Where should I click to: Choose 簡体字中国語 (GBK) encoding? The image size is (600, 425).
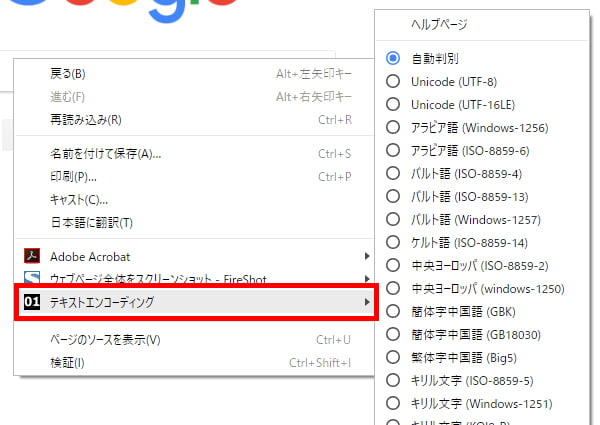[393, 311]
